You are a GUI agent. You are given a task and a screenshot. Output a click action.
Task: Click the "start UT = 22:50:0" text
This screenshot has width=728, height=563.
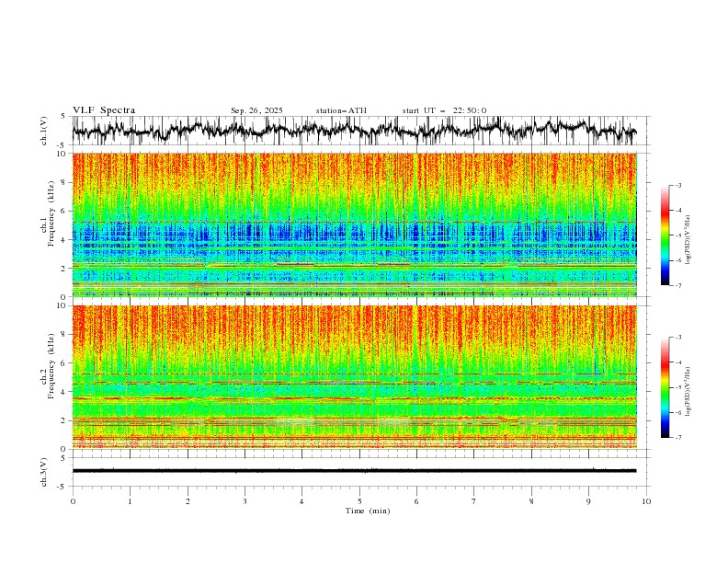pos(444,110)
